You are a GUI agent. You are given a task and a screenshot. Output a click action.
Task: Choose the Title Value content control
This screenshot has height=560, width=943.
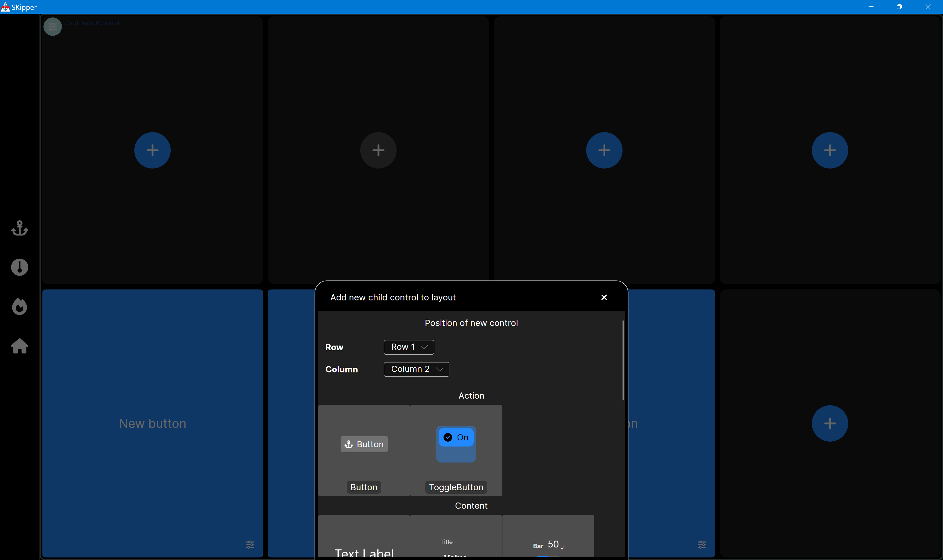[x=456, y=536]
